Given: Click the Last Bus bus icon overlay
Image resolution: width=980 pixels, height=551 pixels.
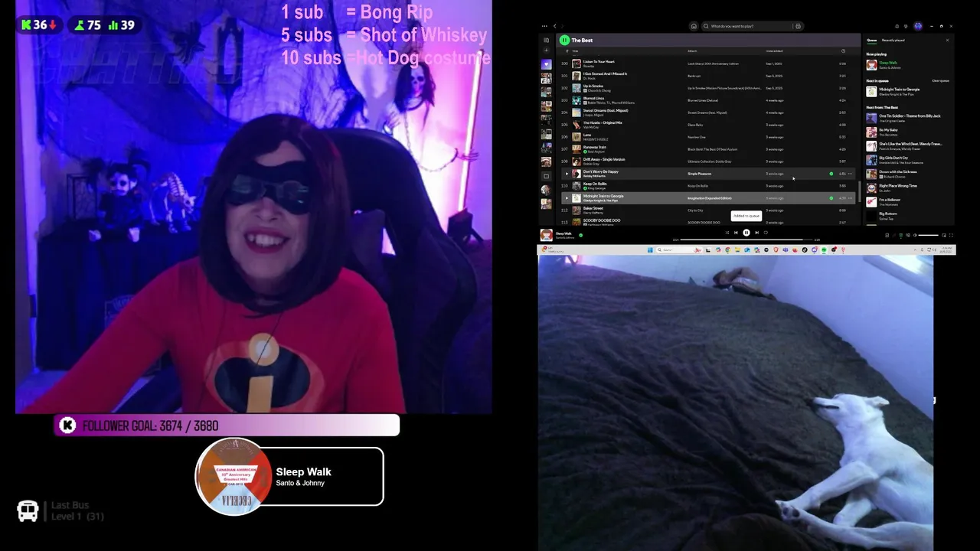Looking at the screenshot, I should click(28, 510).
